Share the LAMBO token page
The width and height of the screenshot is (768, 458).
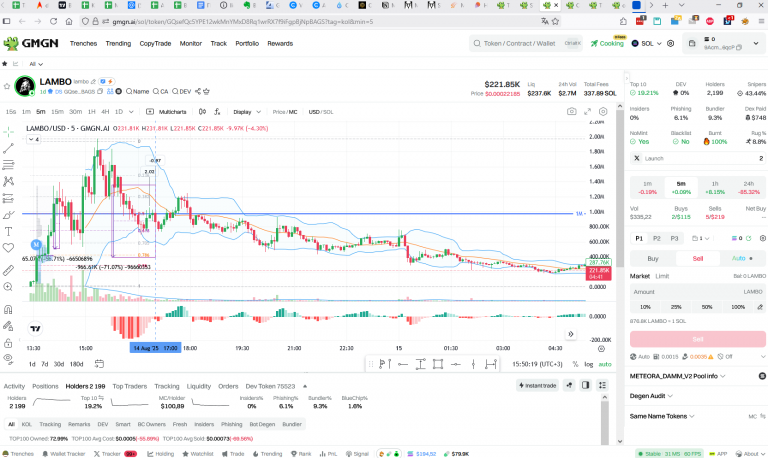[198, 92]
